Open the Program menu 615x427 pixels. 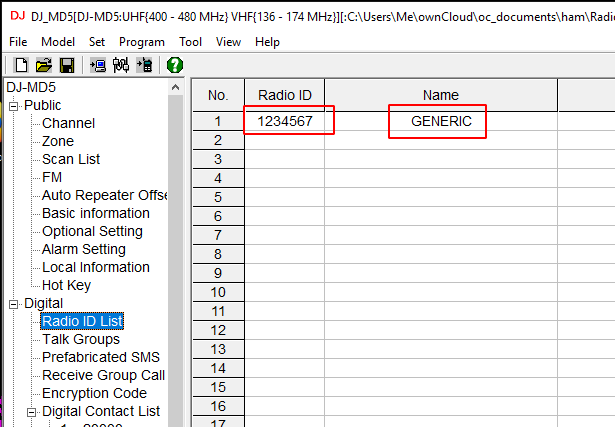point(142,42)
